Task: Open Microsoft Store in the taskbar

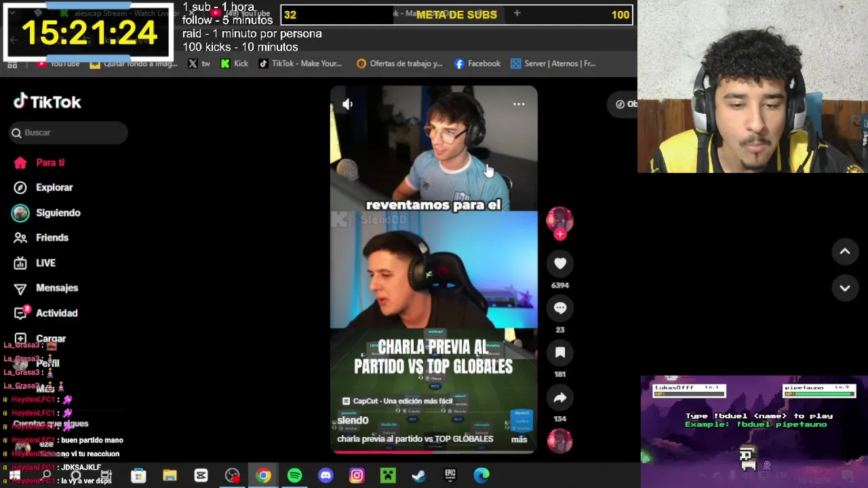Action: click(x=138, y=476)
